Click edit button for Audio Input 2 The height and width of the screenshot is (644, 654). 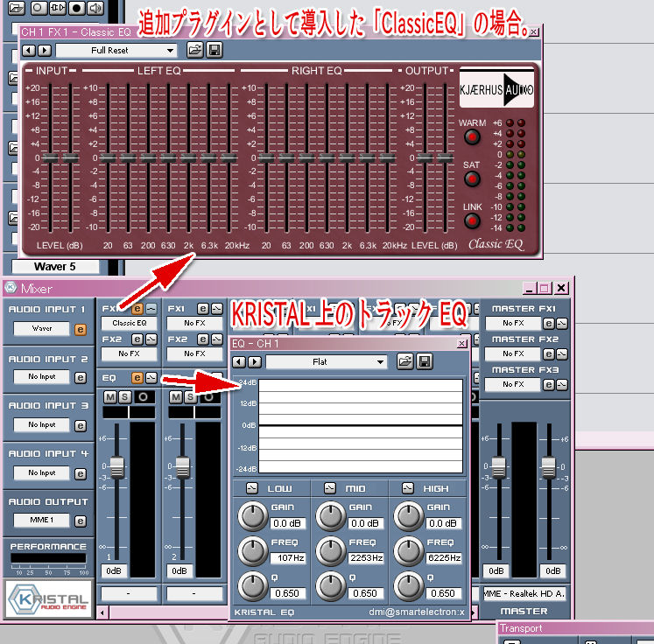(80, 378)
